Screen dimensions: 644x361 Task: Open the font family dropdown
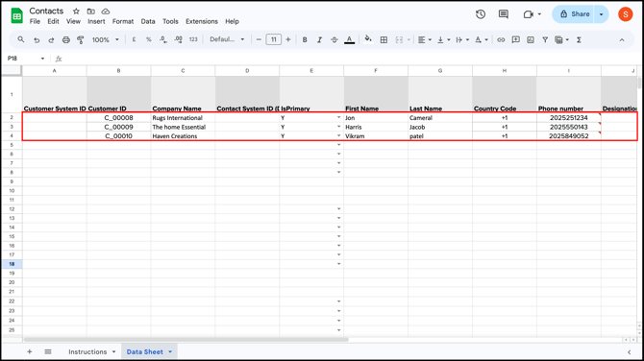227,39
